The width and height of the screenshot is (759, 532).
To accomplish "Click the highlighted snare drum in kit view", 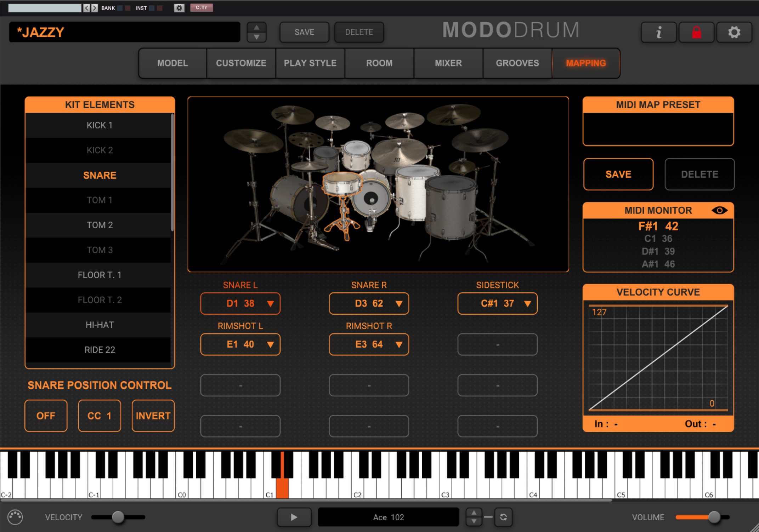I will 342,184.
